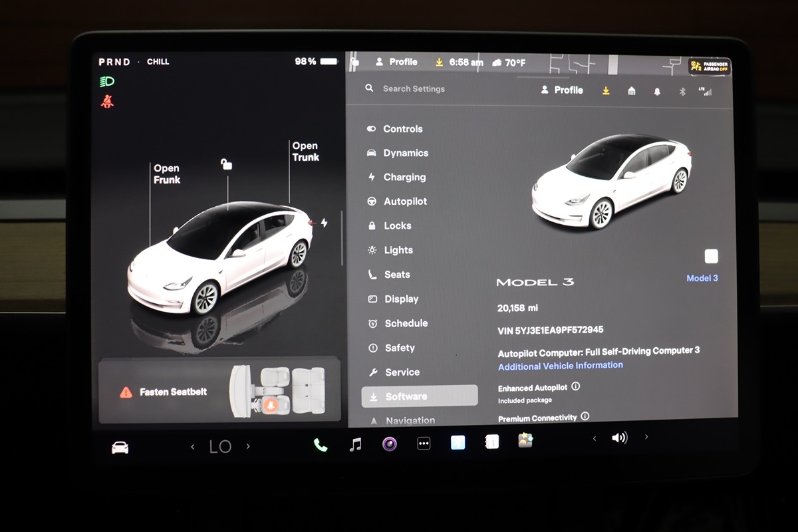798x532 pixels.
Task: Lower volume with left arrow
Action: point(595,438)
